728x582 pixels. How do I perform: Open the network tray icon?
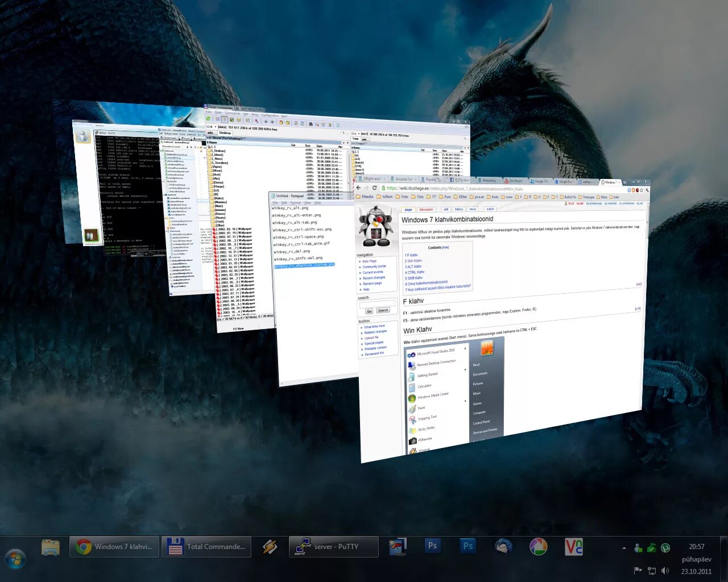pyautogui.click(x=652, y=571)
